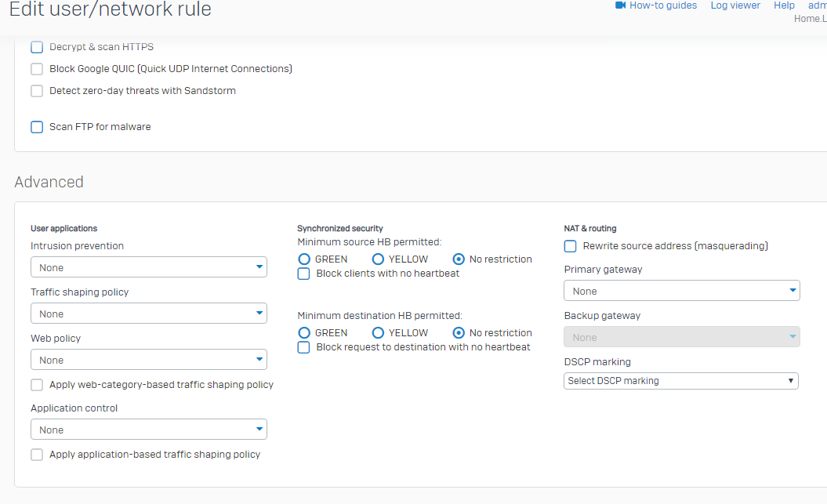Select GREEN for minimum source HB
Screen dimensions: 827x504
304,259
